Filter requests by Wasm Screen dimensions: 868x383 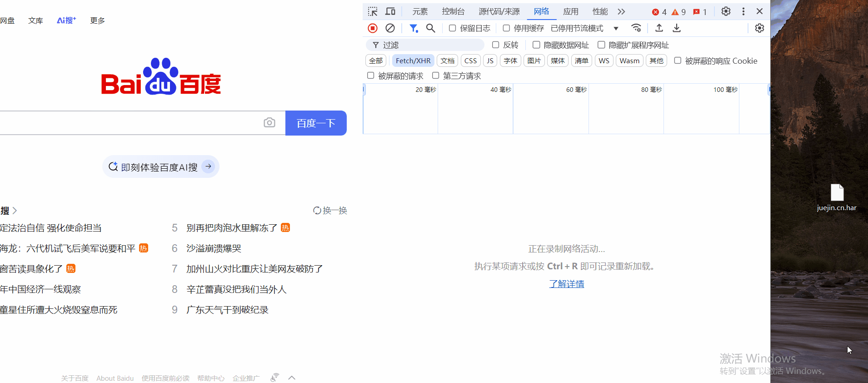(629, 60)
